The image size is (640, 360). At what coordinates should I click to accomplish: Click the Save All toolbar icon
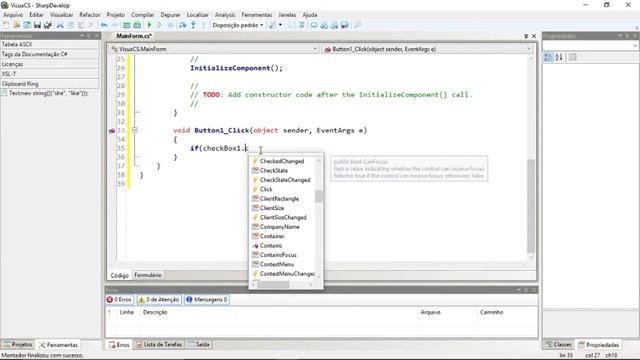click(x=48, y=25)
